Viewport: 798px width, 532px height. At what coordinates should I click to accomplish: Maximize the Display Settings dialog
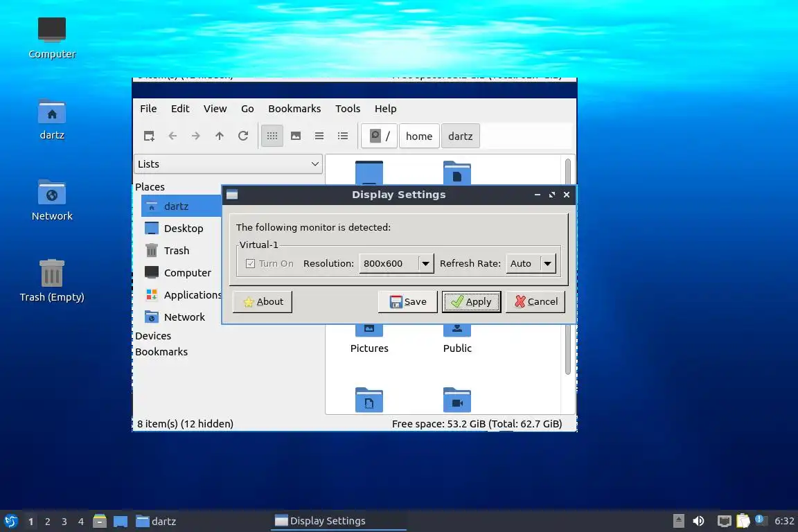(552, 195)
